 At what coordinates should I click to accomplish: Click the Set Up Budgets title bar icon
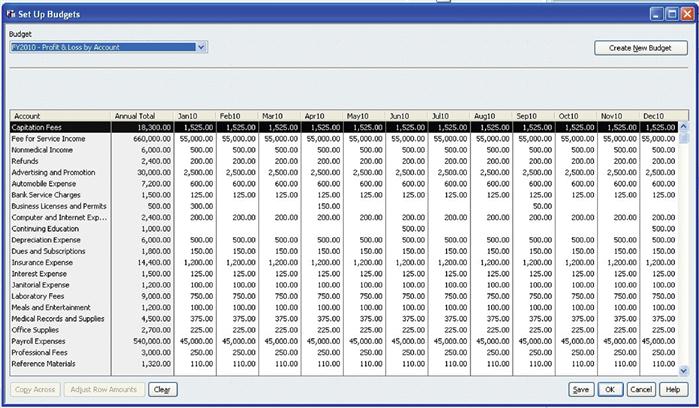pyautogui.click(x=10, y=12)
